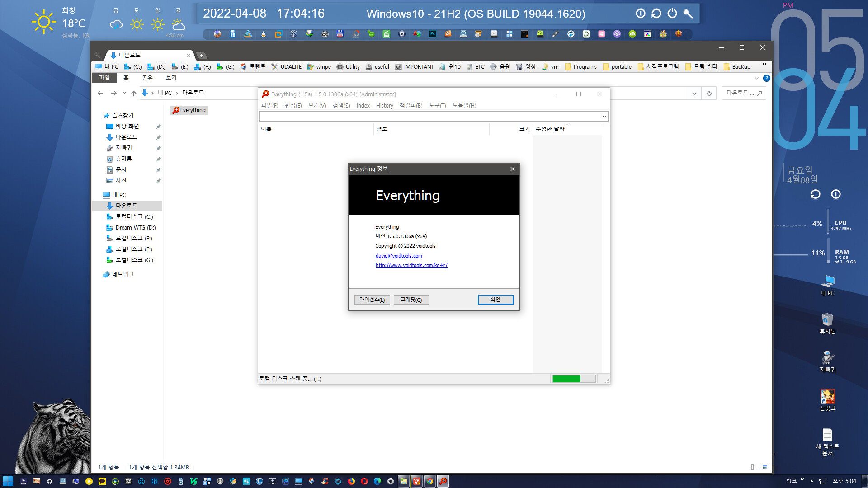Switch Explorer to details view
The width and height of the screenshot is (868, 488).
click(x=755, y=467)
